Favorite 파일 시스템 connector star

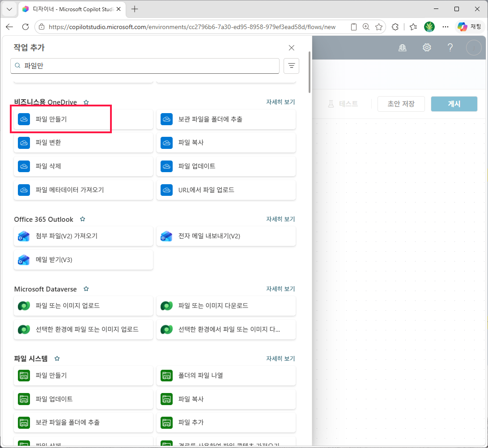[x=57, y=359]
